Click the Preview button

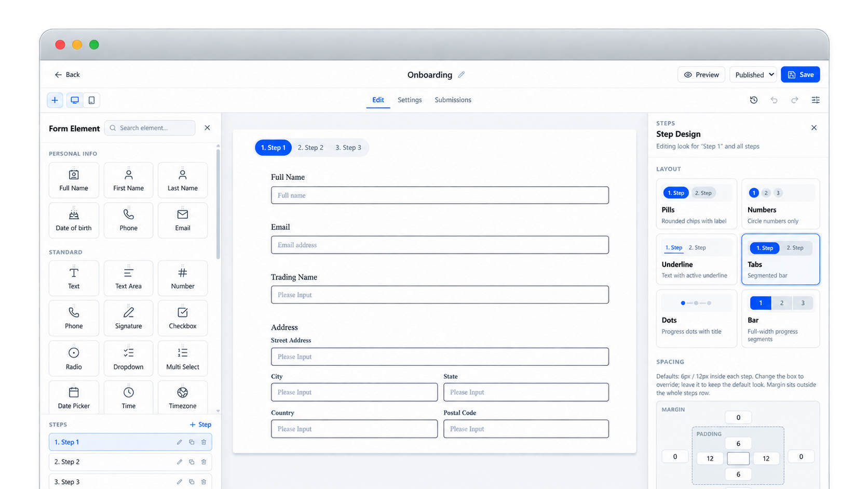click(x=701, y=75)
